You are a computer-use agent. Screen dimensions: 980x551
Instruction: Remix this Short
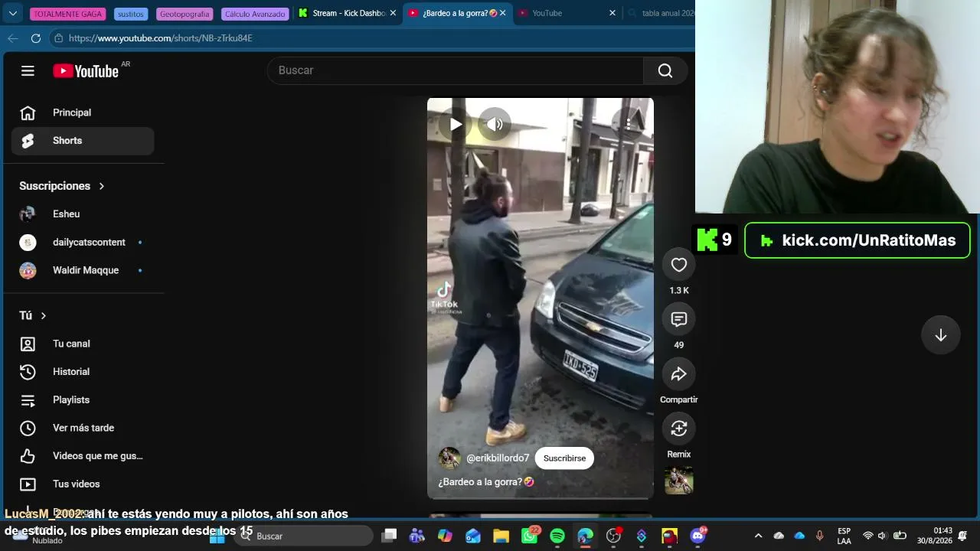point(679,429)
